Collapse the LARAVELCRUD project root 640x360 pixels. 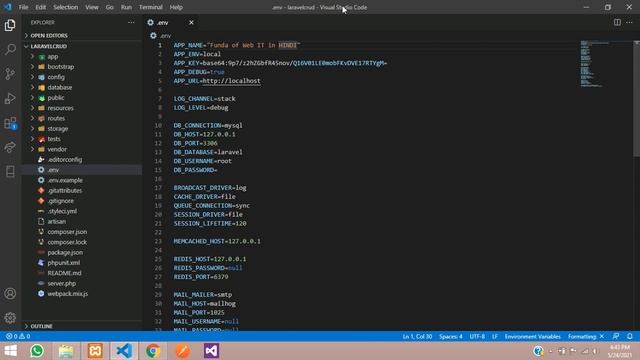point(82,46)
